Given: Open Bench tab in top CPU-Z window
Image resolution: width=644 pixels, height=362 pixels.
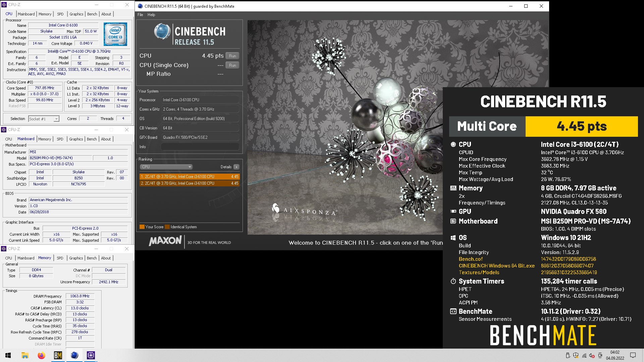Looking at the screenshot, I should tap(92, 14).
